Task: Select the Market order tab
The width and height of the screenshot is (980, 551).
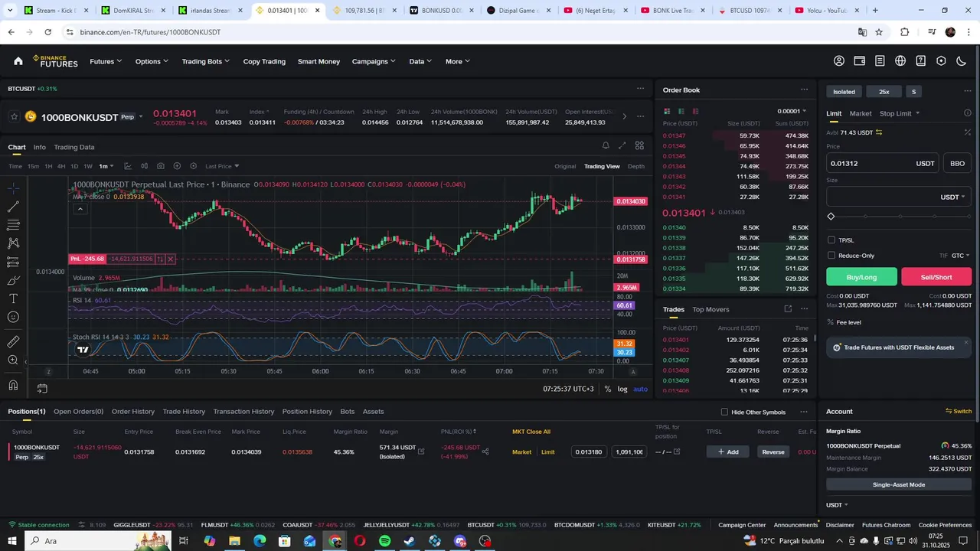Action: 861,113
